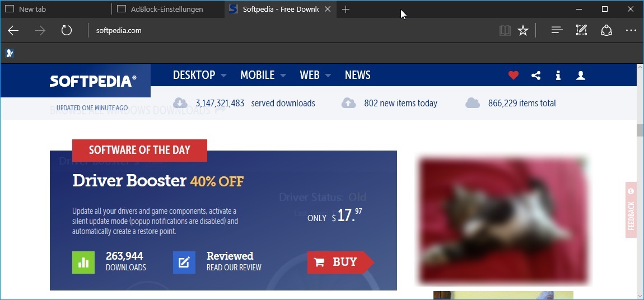
Task: Click the red BUY button
Action: tap(340, 262)
